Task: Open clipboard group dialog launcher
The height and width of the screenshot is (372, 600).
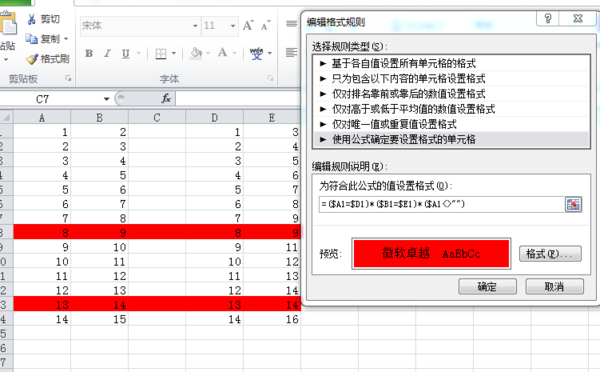Action: (68, 78)
